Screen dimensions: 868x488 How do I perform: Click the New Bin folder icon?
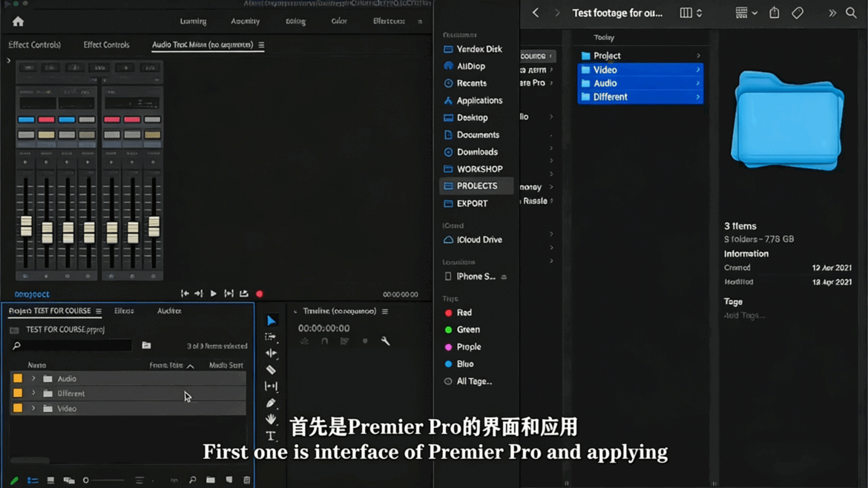[x=211, y=479]
